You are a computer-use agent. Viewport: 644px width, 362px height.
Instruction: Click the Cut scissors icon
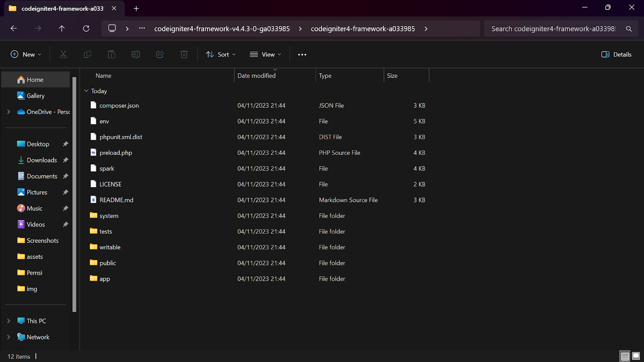tap(63, 54)
